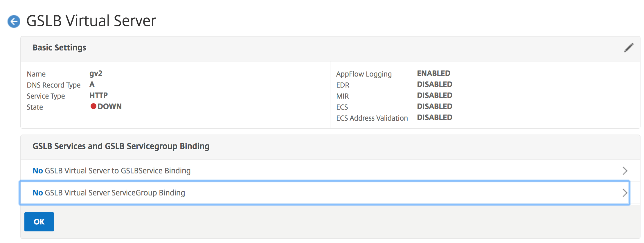Click the pencil icon to edit Basic Settings

tap(629, 48)
